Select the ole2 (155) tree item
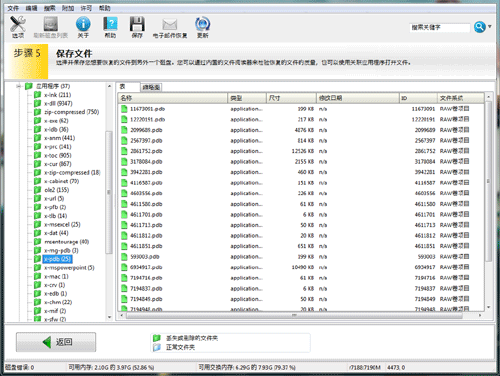 coord(56,190)
